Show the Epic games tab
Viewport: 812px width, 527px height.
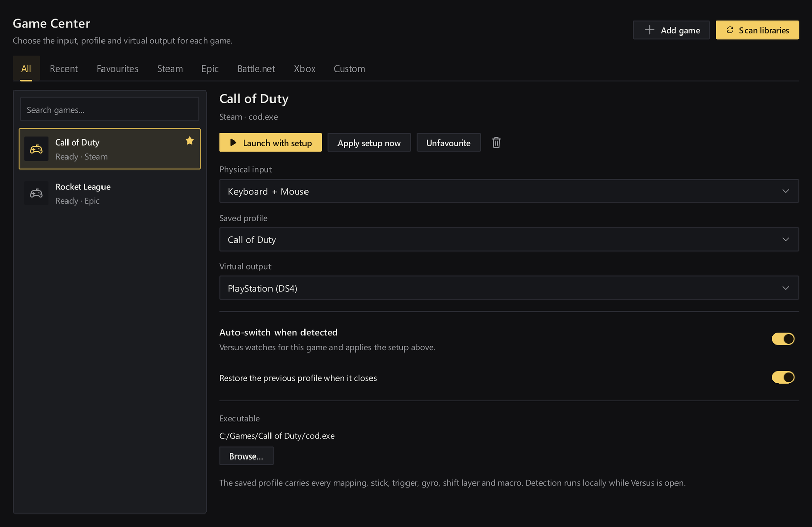tap(210, 68)
